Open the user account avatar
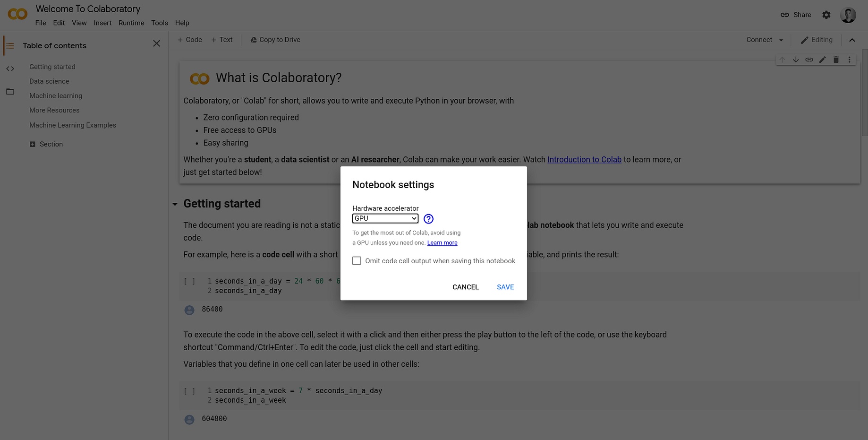 (848, 15)
